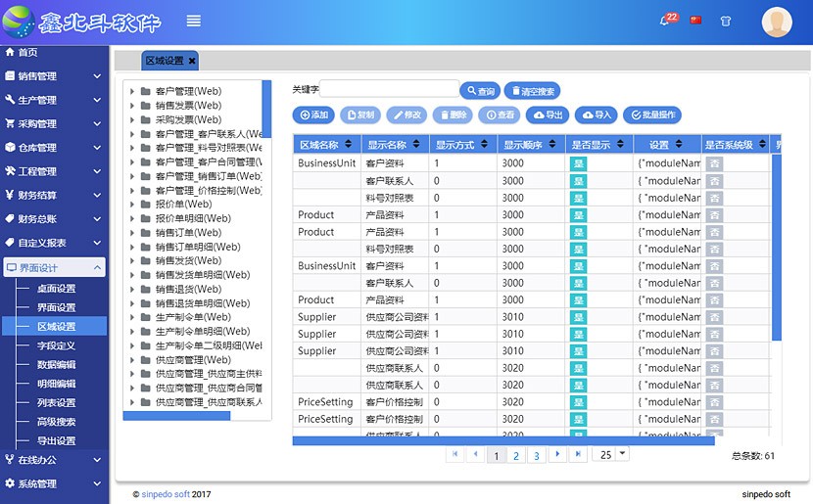Viewport: 813px width, 504px height.
Task: Click the 添加 add button
Action: pyautogui.click(x=313, y=115)
